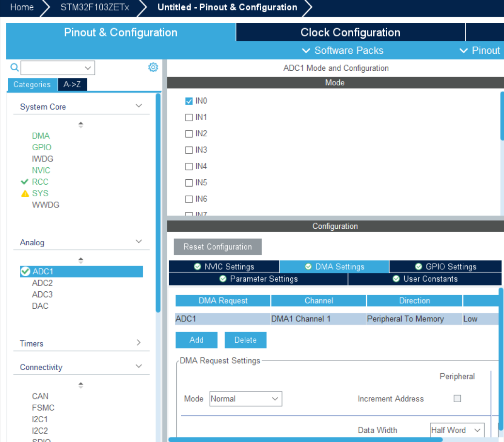
Task: Enable the IN0 checkbox
Action: (x=189, y=101)
